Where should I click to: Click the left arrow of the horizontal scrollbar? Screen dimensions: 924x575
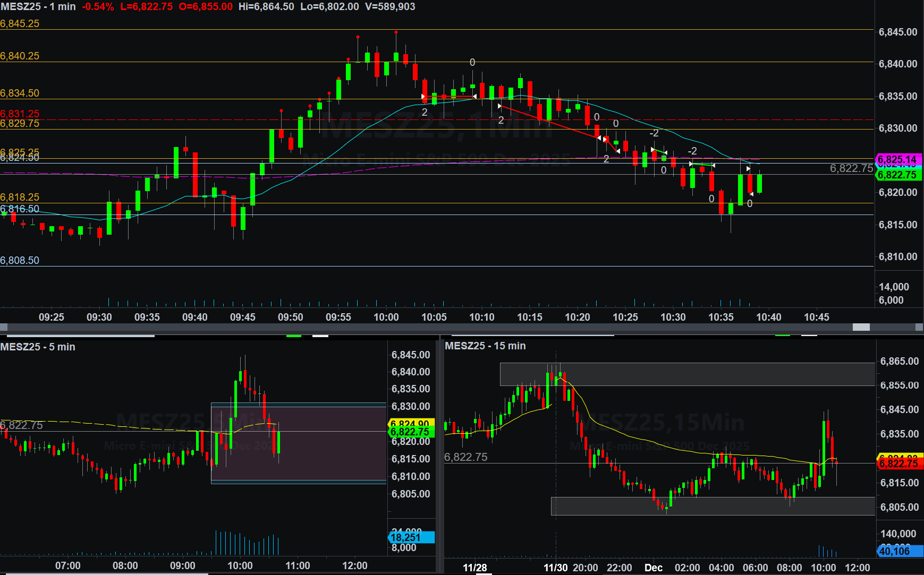[x=4, y=327]
